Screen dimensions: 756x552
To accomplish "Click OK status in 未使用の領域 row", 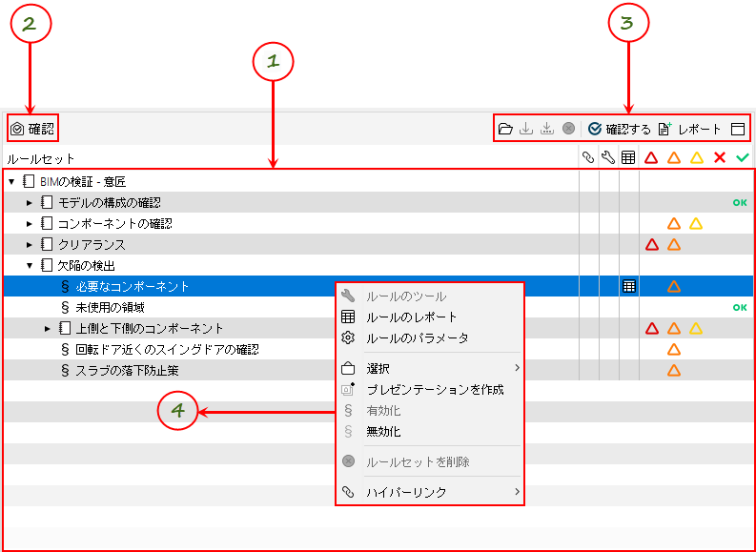I will [x=740, y=308].
